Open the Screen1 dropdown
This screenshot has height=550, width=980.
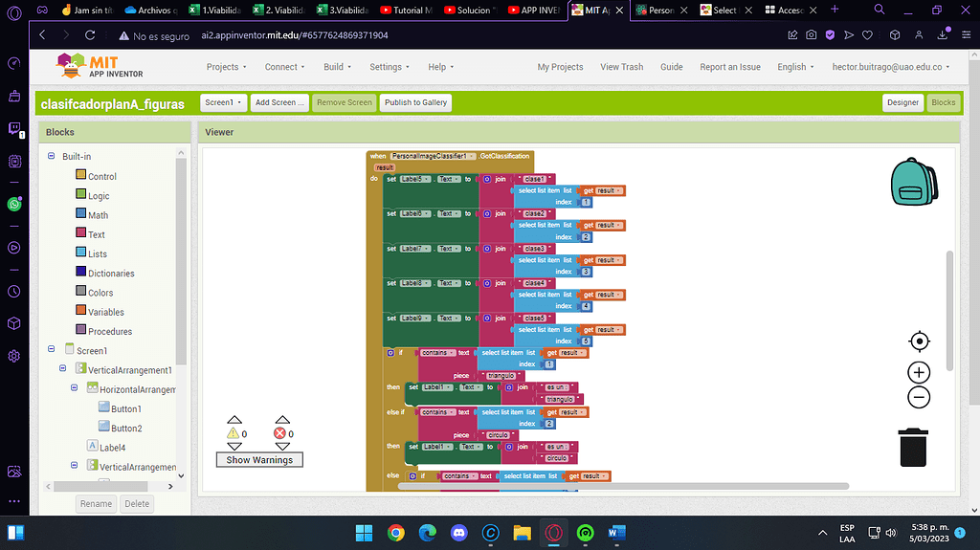pos(223,102)
